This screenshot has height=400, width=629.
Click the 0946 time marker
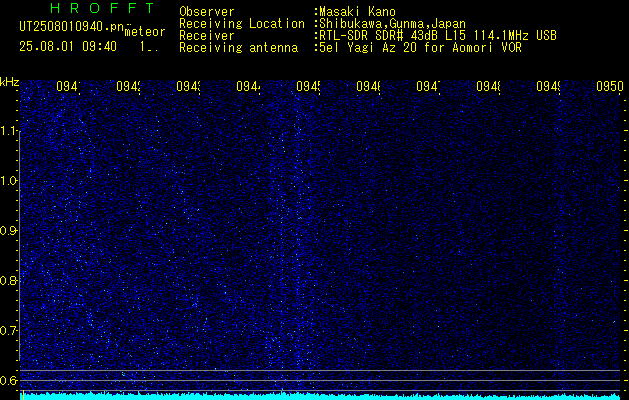[x=368, y=86]
